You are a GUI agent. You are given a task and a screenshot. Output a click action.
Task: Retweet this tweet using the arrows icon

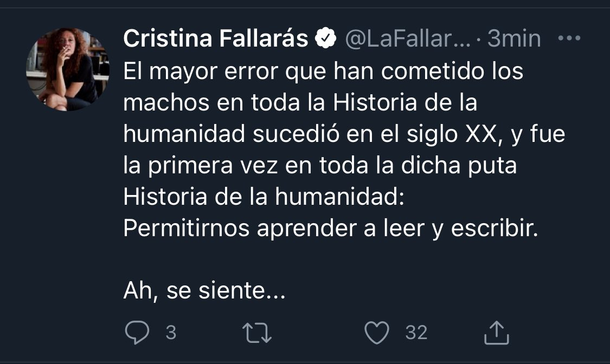[258, 333]
